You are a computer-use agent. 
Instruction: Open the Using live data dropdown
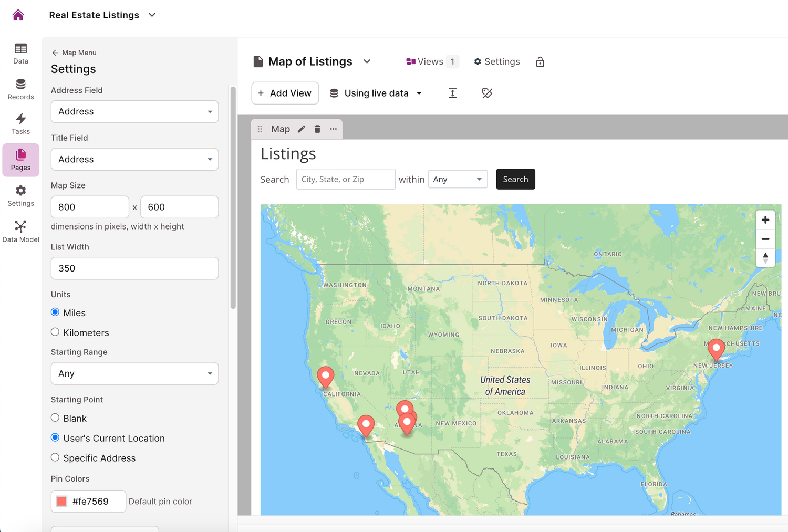(x=376, y=93)
